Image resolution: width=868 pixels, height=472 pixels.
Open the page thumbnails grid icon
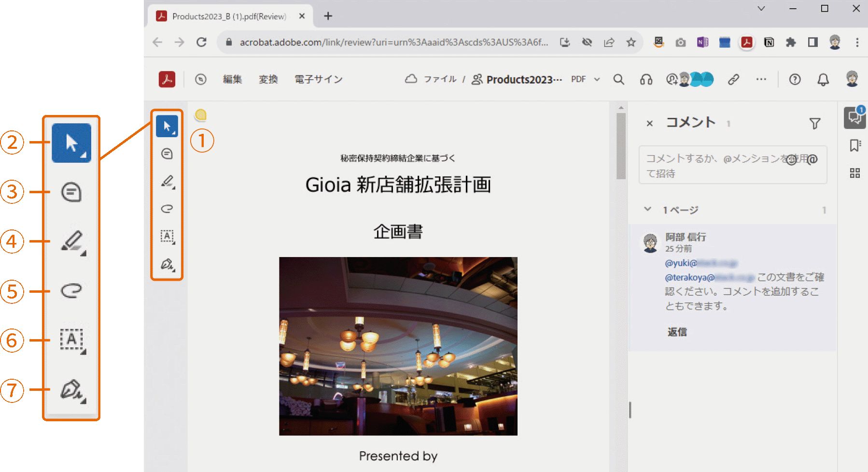pos(855,173)
